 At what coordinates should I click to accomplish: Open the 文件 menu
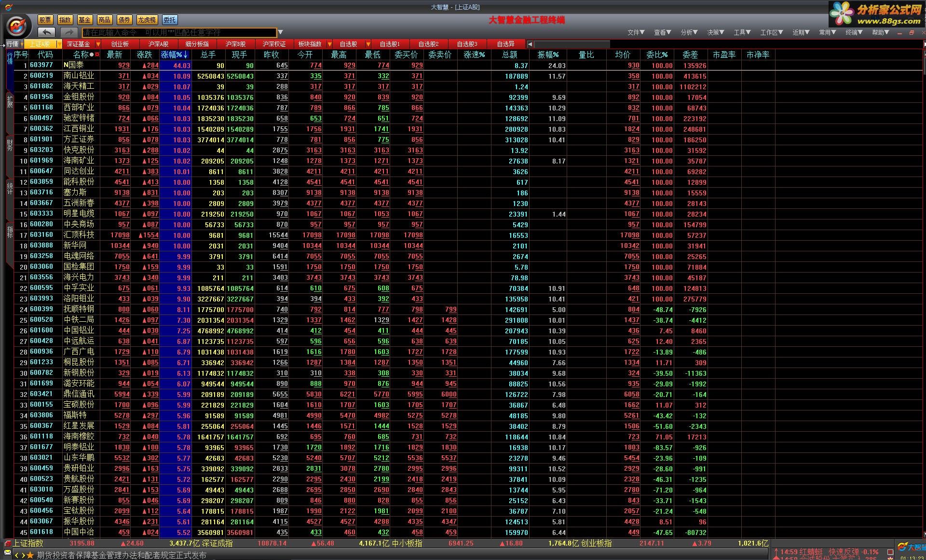(x=636, y=32)
